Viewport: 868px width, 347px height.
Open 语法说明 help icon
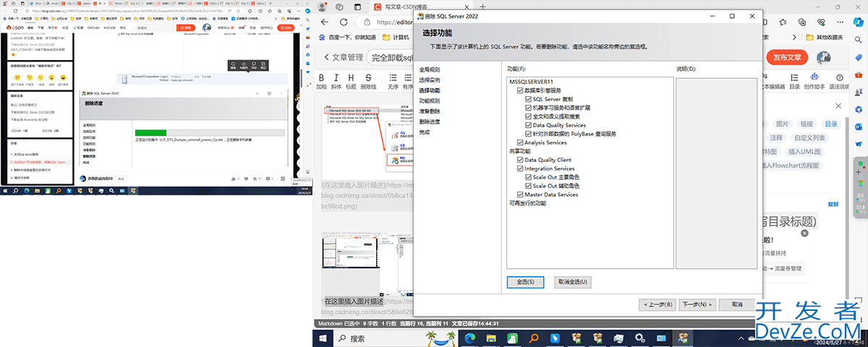click(x=840, y=80)
